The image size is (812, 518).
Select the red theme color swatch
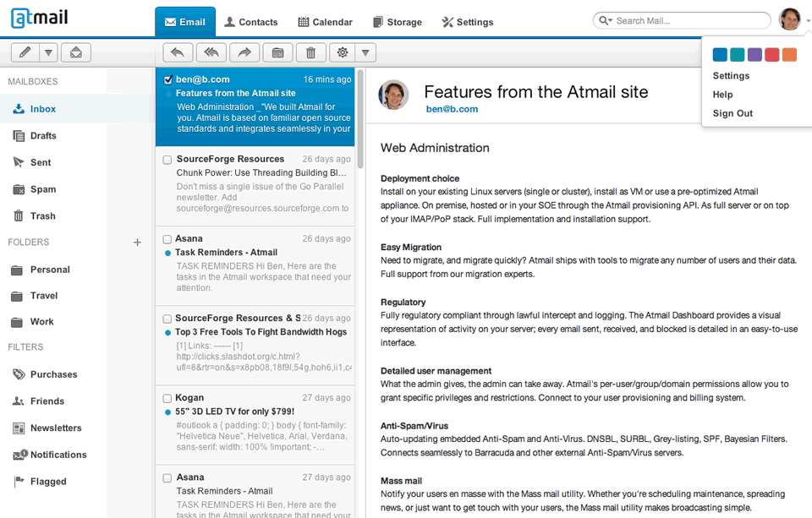pos(771,54)
